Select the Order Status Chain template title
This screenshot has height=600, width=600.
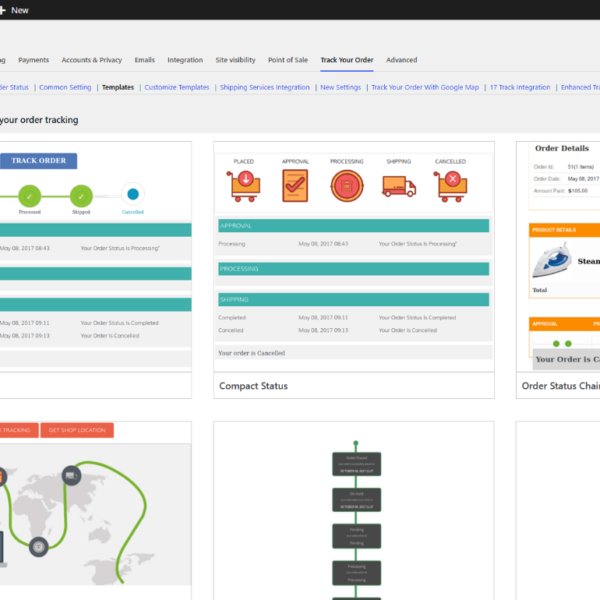tap(561, 386)
